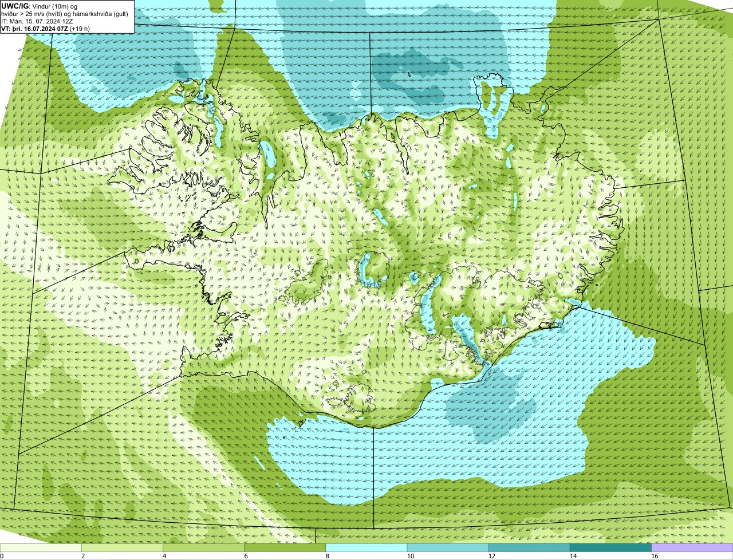Click the 12–14 m/s teal legend swatch
Viewport: 733px width, 560px height.
(x=529, y=548)
